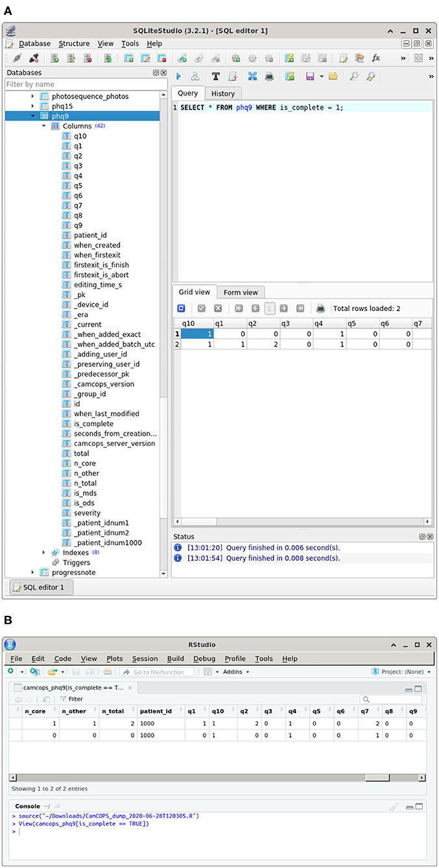Open the Plots menu in RStudio

tap(115, 659)
